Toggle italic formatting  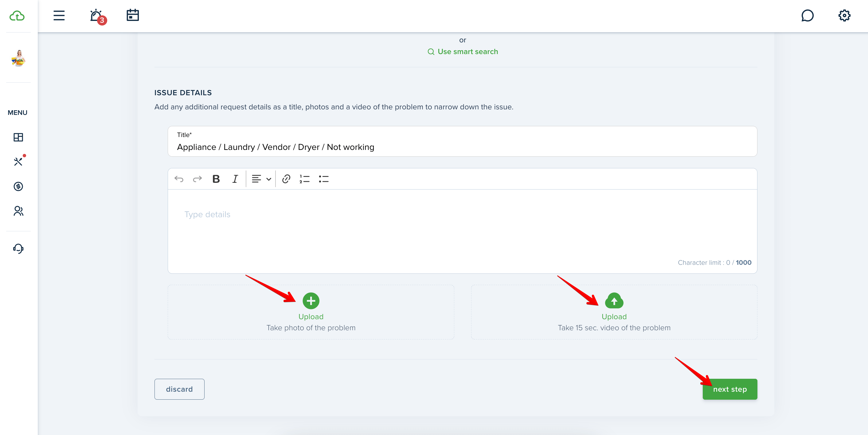tap(235, 179)
